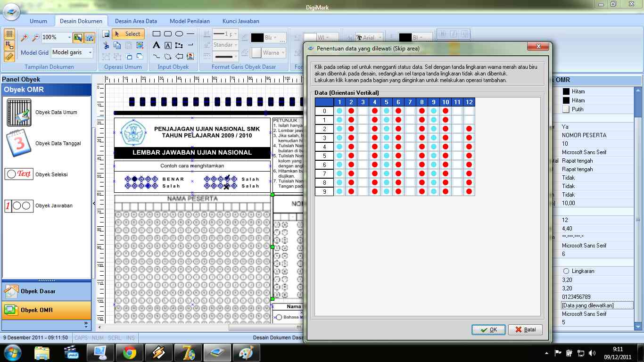
Task: Close the Skip area dialog
Action: pyautogui.click(x=537, y=47)
